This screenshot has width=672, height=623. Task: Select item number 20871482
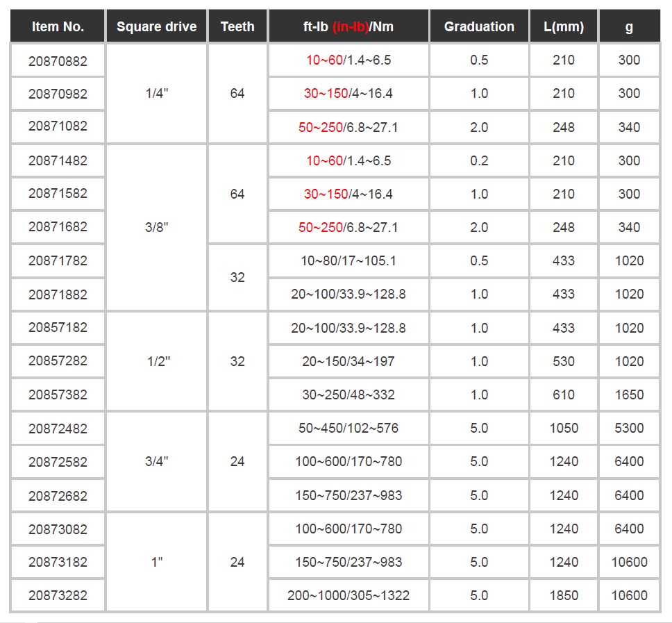[58, 160]
